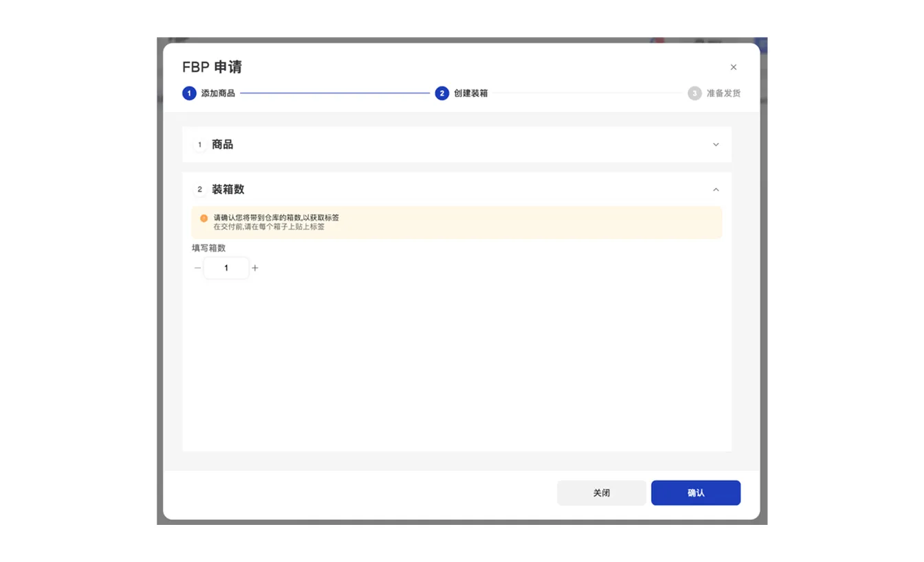Collapse the 装箱数 section with its chevron
Image resolution: width=924 pixels, height=562 pixels.
click(716, 190)
